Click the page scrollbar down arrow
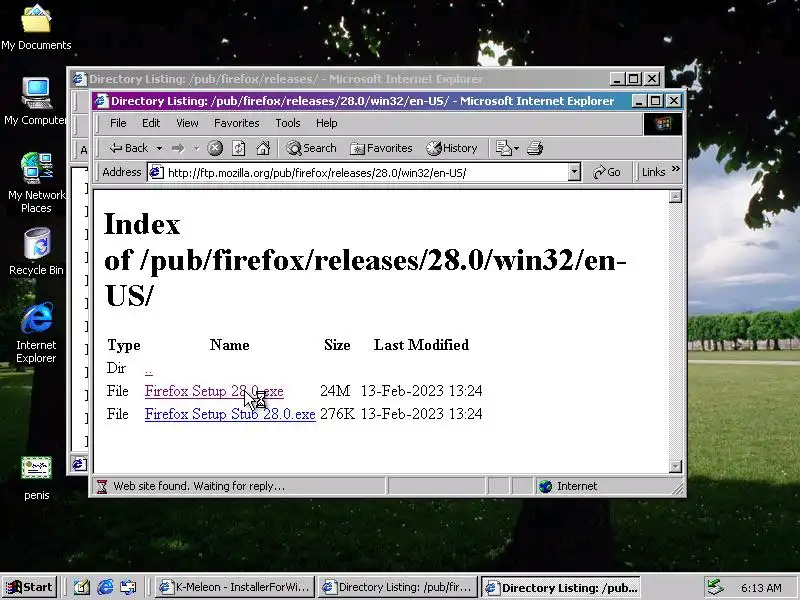Viewport: 800px width, 600px height. (676, 466)
